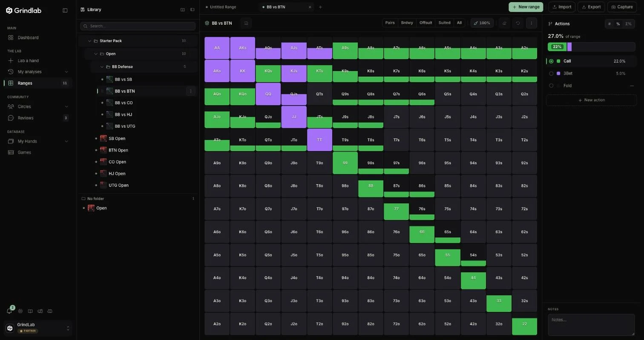Click the New action button
Viewport: 644px width, 340px height.
(x=592, y=100)
